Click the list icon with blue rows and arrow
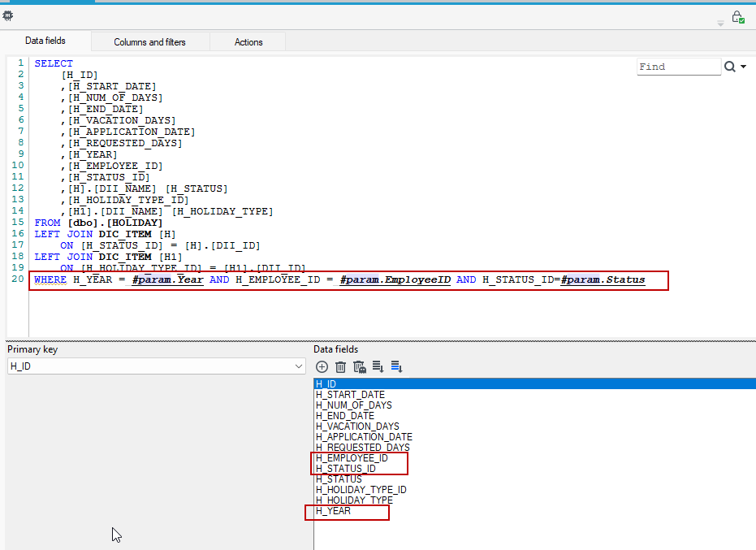Screen dimensions: 756x550 pos(397,367)
